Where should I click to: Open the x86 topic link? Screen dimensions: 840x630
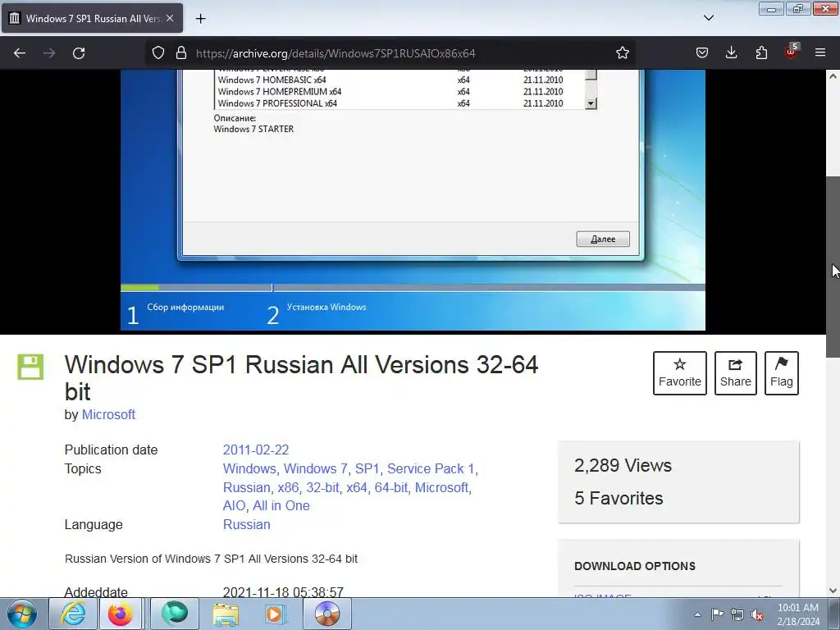click(288, 487)
